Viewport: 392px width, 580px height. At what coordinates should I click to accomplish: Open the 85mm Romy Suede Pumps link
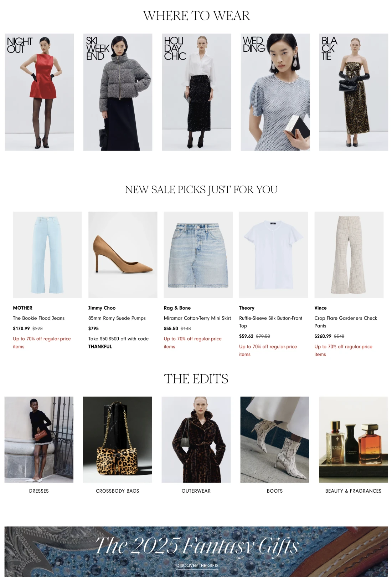[x=117, y=318]
